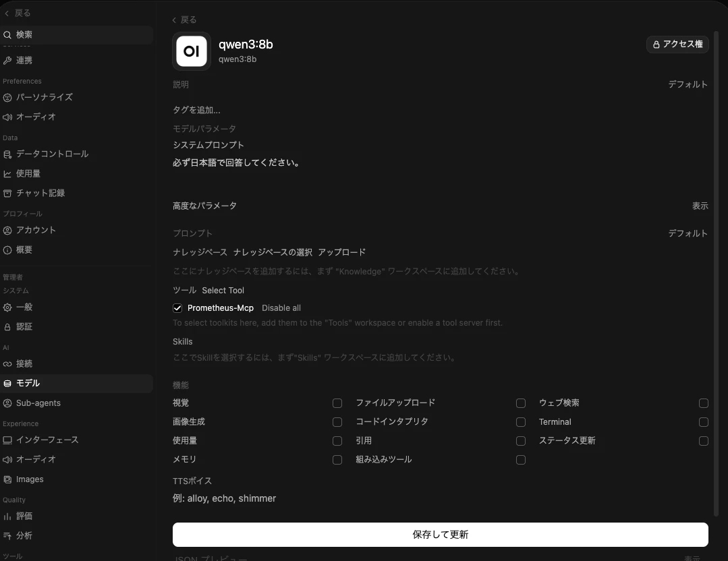Click the TTSボイス input field
Image resolution: width=728 pixels, height=561 pixels.
pos(440,498)
